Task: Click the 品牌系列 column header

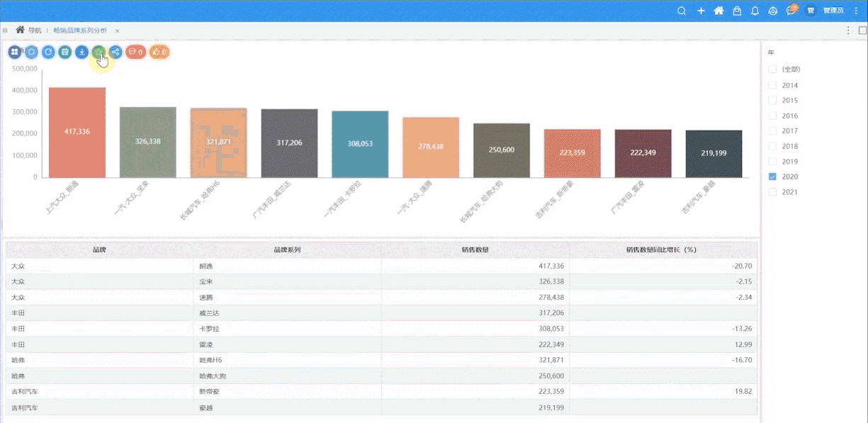Action: (x=288, y=250)
